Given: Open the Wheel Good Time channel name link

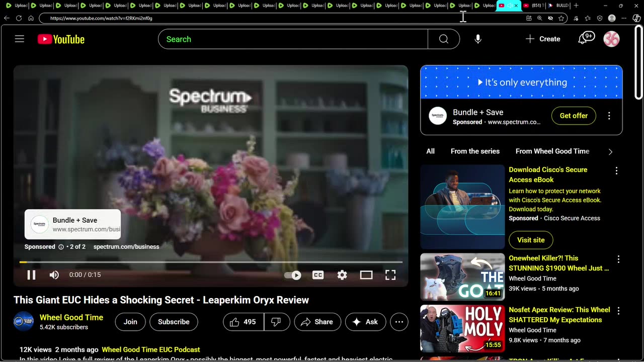Looking at the screenshot, I should coord(71,317).
